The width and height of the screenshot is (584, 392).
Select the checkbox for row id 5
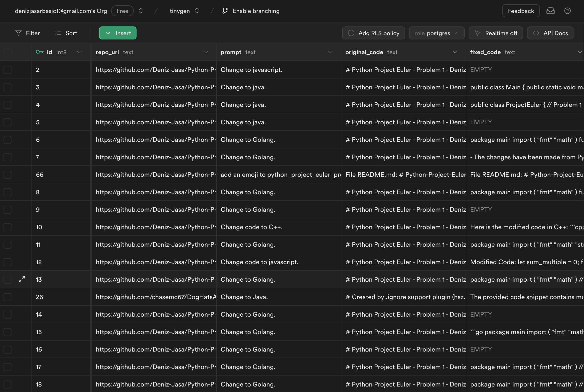click(x=7, y=122)
